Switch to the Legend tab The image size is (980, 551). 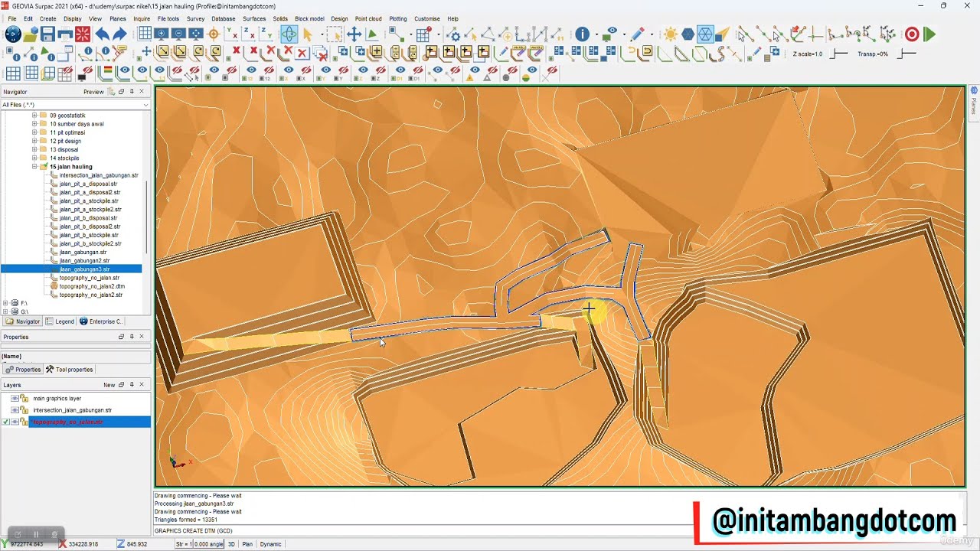point(60,321)
